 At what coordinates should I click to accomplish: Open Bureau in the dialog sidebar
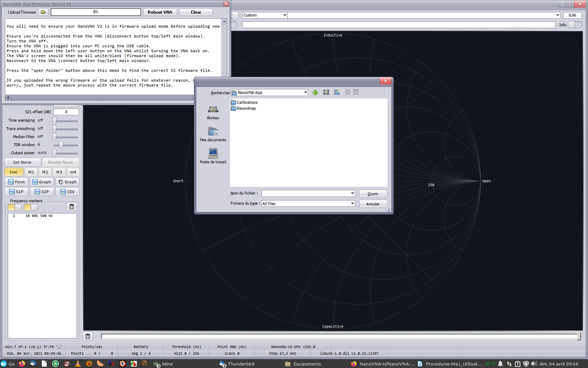click(x=213, y=113)
